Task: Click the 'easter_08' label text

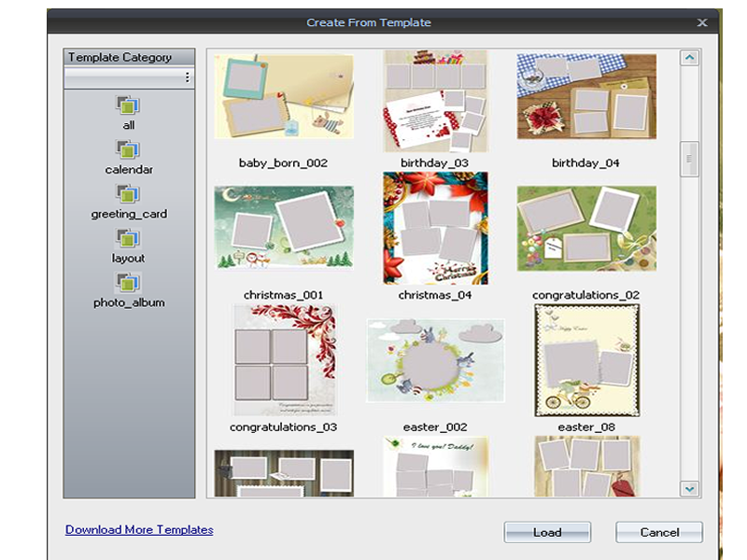Action: pos(586,427)
